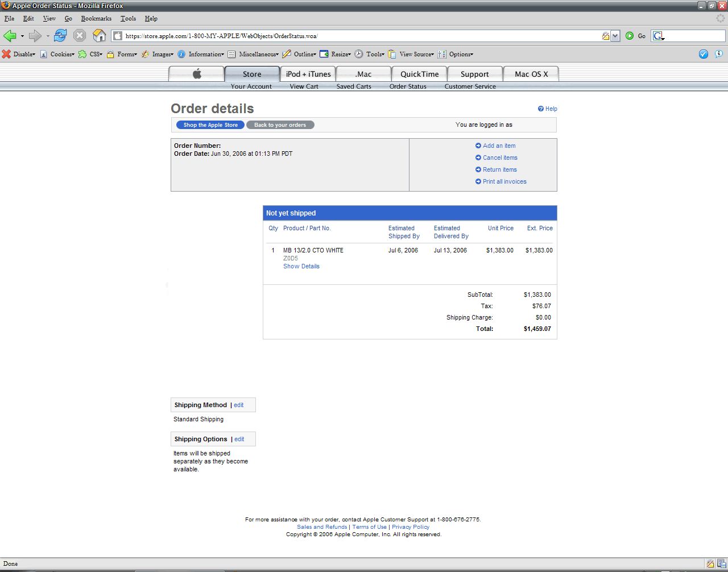Open the Help menu in menu bar
The height and width of the screenshot is (572, 728).
[151, 18]
